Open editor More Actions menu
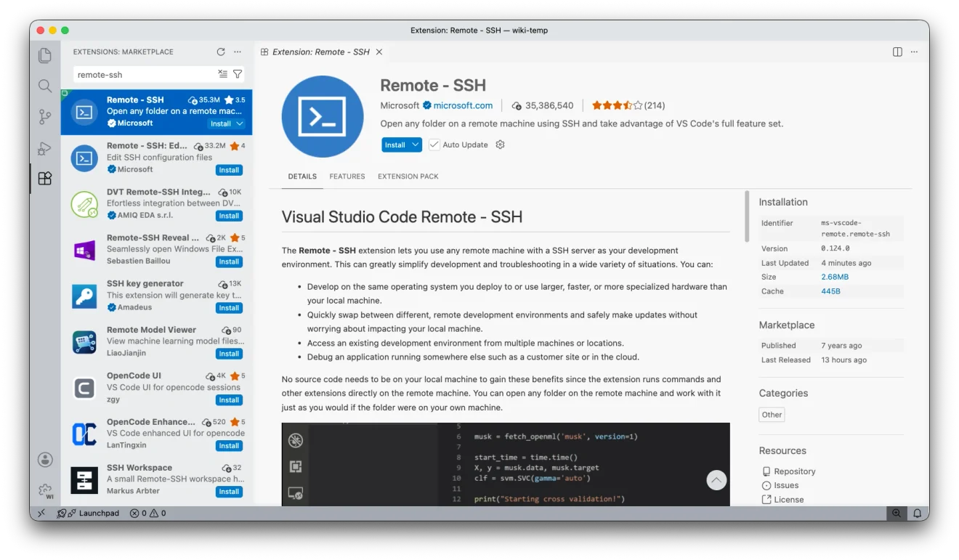 [914, 52]
